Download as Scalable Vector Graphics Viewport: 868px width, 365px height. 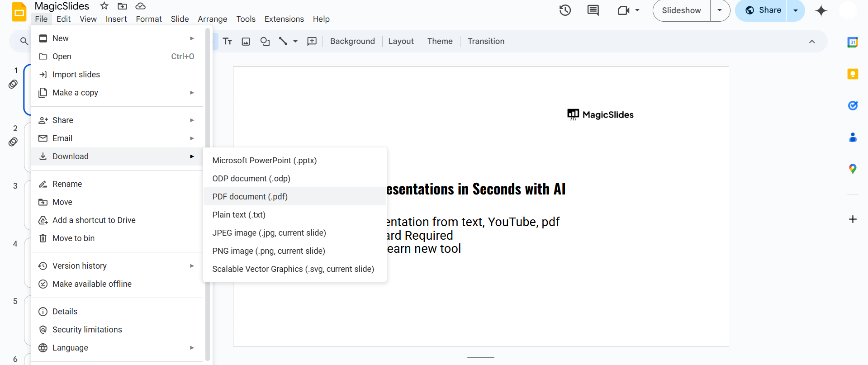295,269
